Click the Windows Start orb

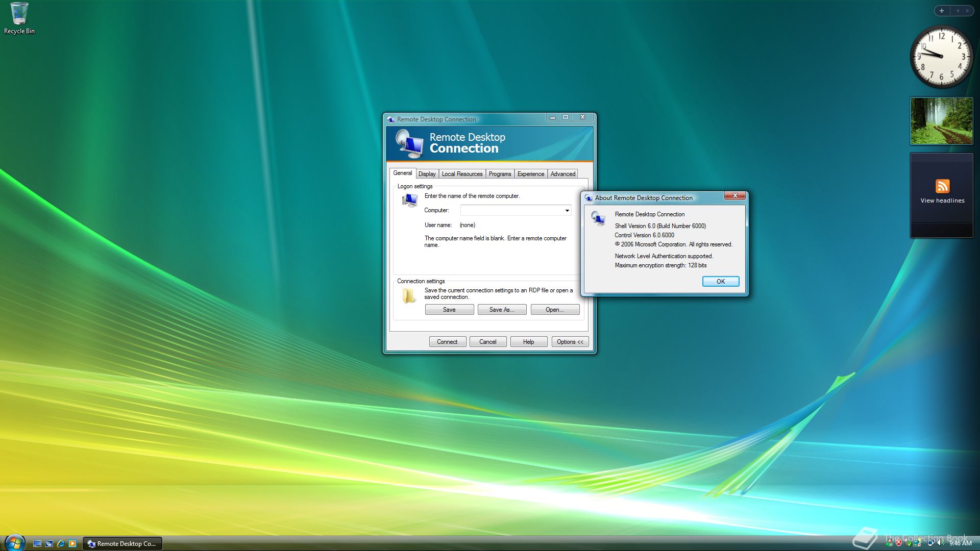(14, 543)
